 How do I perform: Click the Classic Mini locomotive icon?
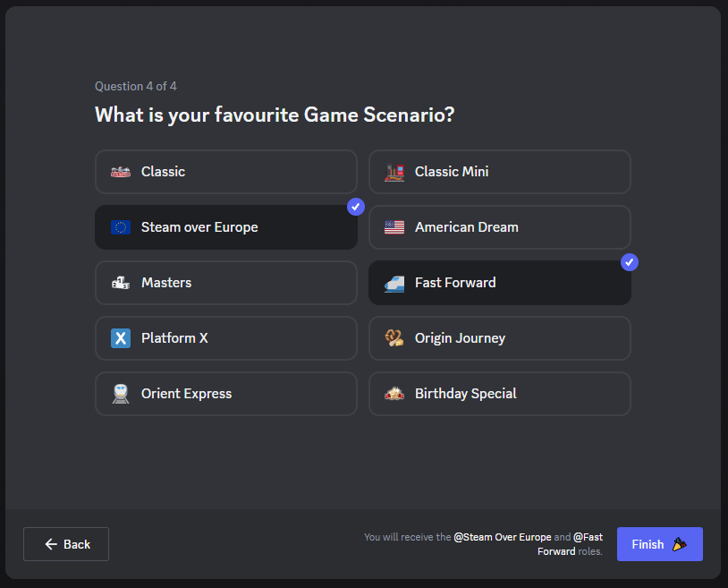(394, 172)
